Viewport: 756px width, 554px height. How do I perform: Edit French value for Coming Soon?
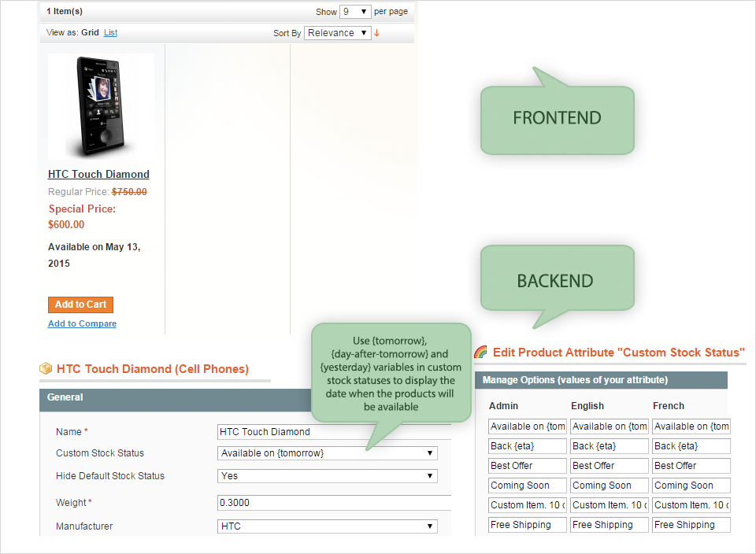coord(691,485)
